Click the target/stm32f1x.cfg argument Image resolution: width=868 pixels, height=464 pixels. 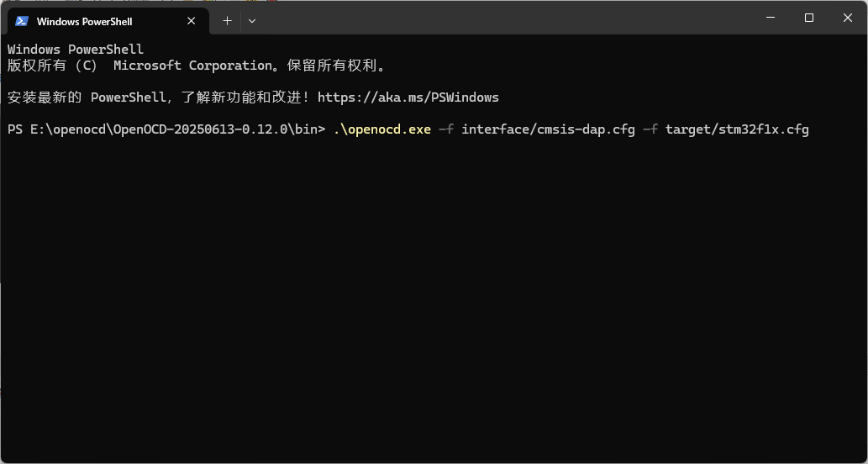738,129
